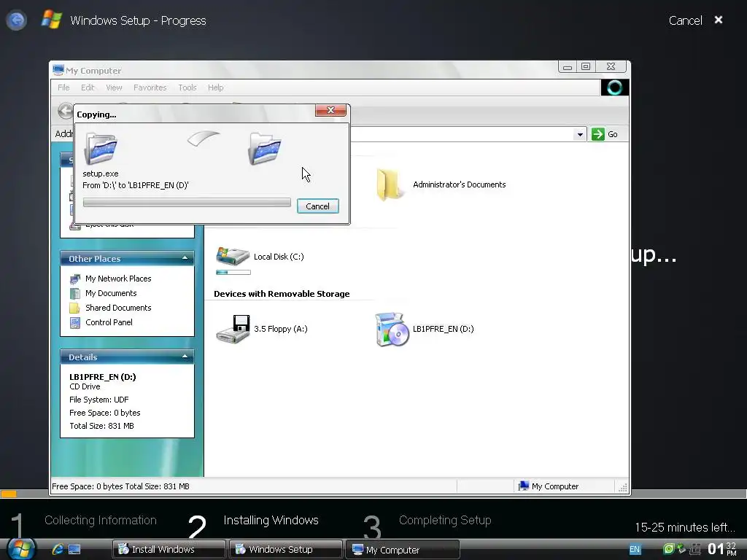Close the Copying dialog with red X
The width and height of the screenshot is (747, 560).
coord(330,111)
